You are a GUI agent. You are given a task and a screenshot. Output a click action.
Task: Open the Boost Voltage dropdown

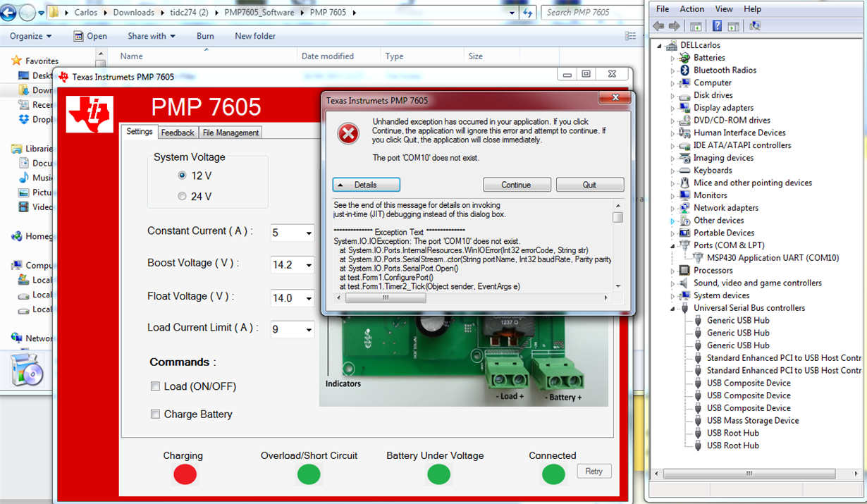point(309,266)
